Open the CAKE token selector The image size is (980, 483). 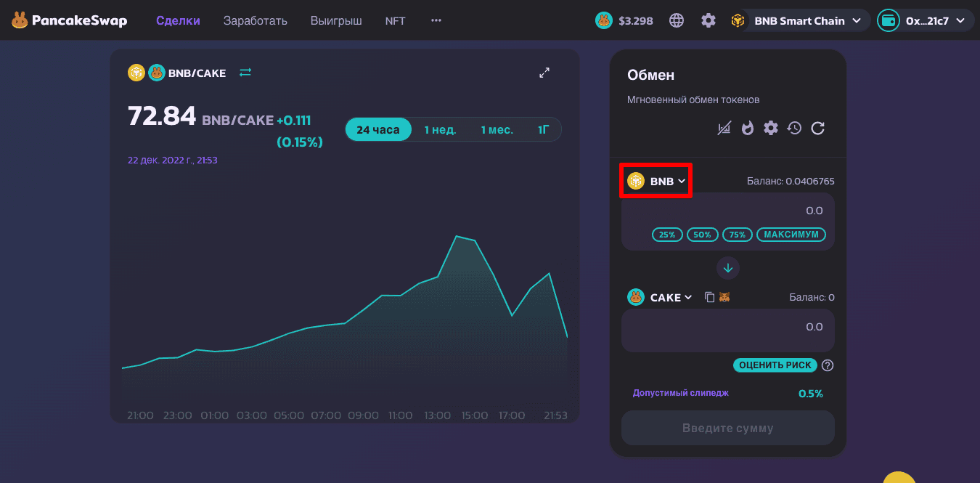coord(660,297)
